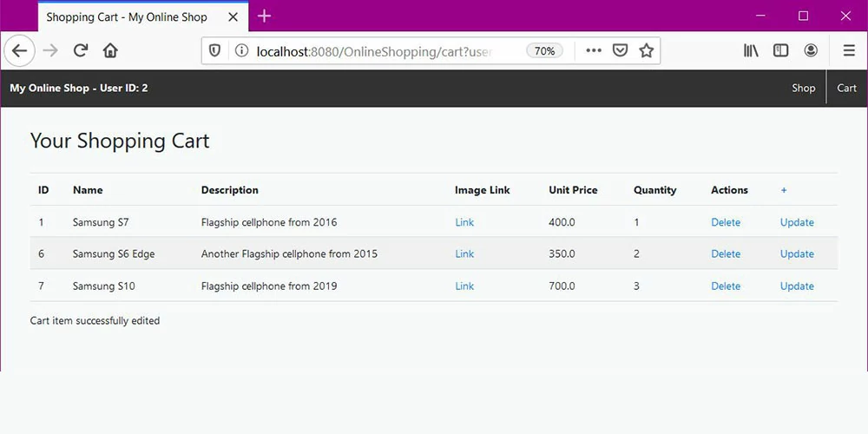
Task: Open the Shop navigation link
Action: 803,88
